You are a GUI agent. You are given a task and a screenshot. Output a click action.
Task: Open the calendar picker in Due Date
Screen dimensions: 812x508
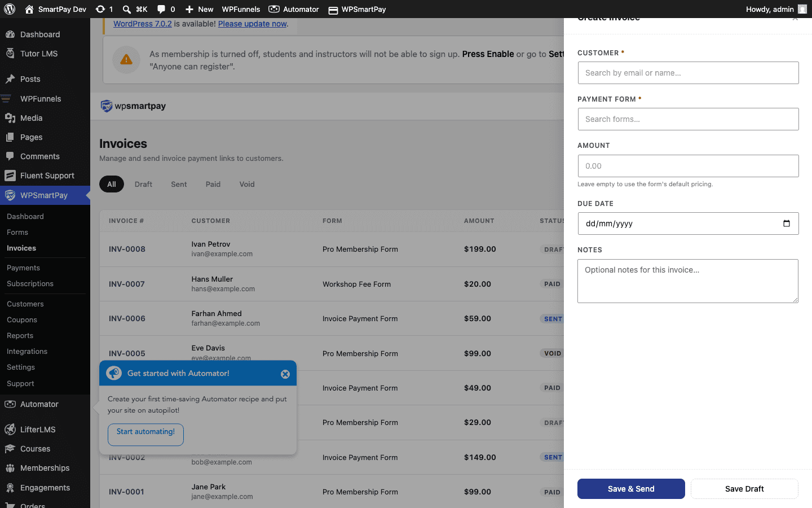click(x=787, y=224)
